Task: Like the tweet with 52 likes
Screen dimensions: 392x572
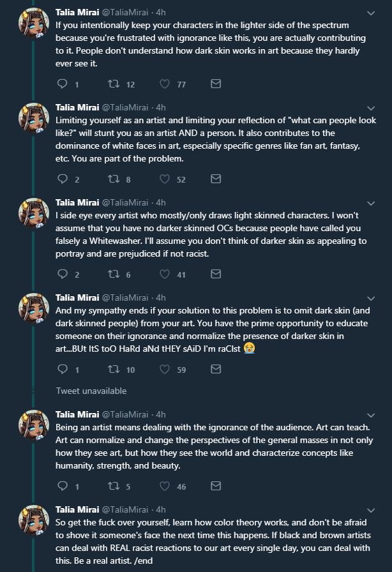Action: point(165,179)
